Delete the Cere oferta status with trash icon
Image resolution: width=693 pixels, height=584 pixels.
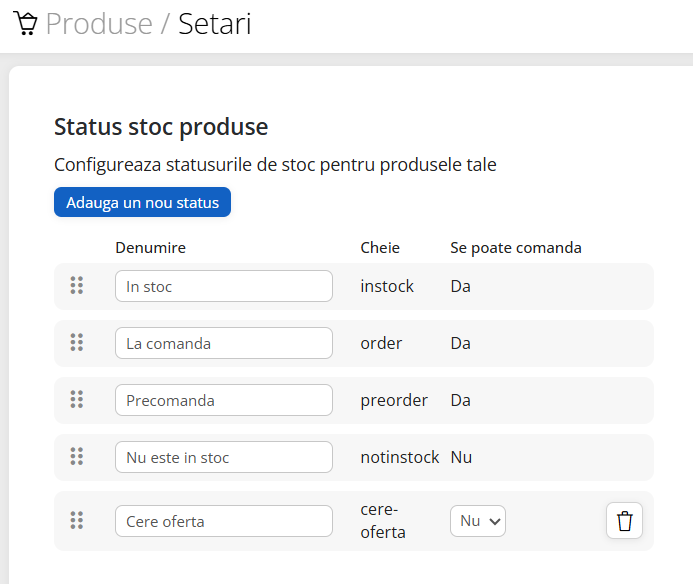[624, 521]
